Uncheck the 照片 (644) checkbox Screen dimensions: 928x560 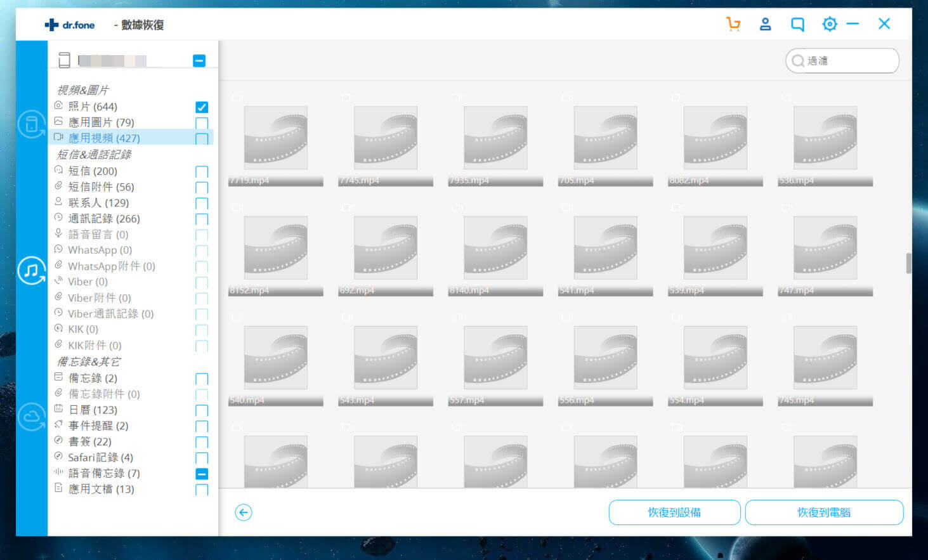click(x=202, y=107)
